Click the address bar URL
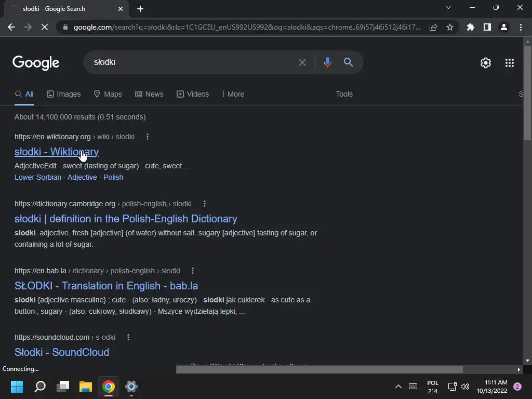 247,27
